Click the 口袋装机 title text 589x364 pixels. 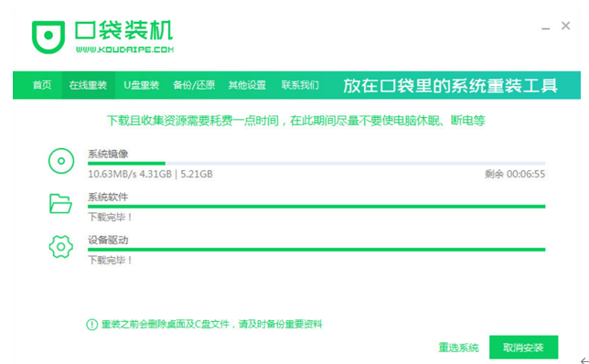123,30
